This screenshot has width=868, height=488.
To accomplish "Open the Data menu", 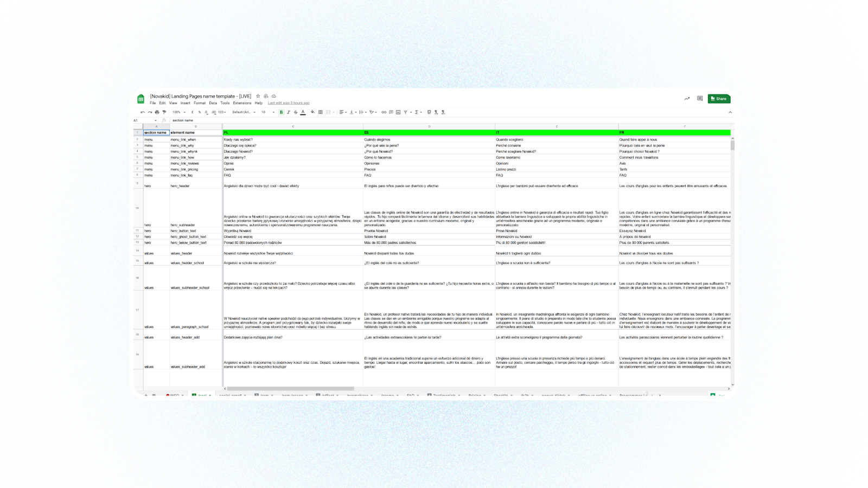I will (213, 103).
